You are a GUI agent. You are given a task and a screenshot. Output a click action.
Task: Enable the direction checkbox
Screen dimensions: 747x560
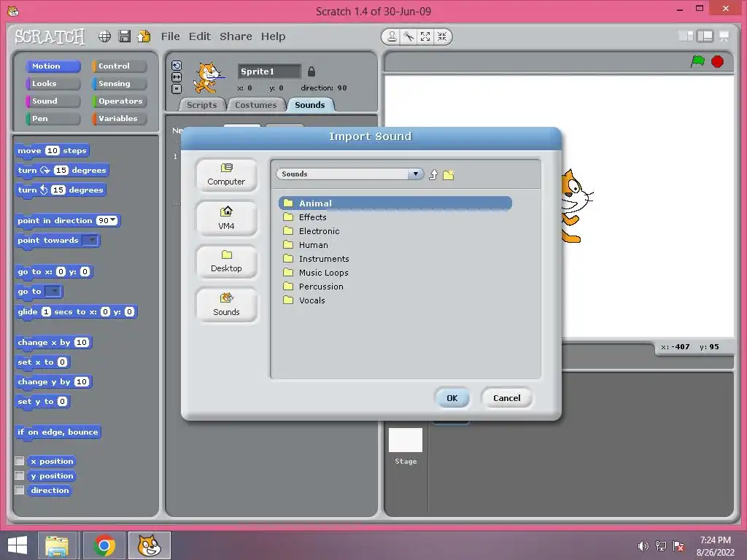20,490
